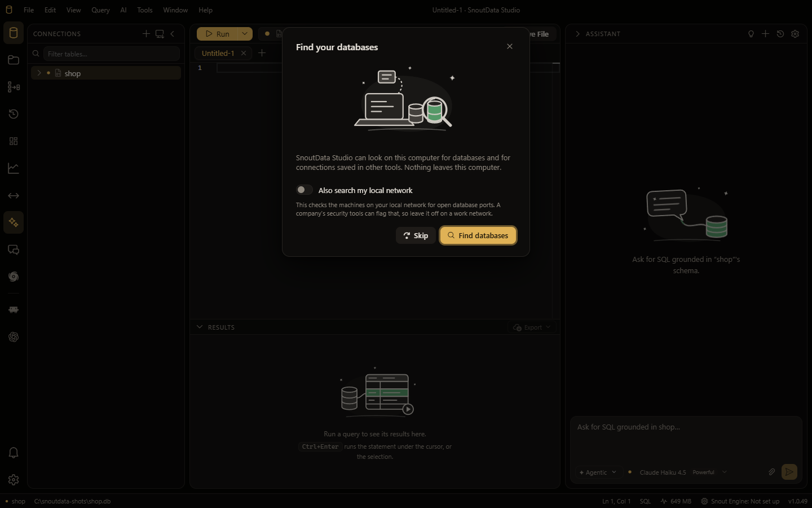Open the dashboard grid sidebar icon
The width and height of the screenshot is (812, 508).
pos(14,141)
